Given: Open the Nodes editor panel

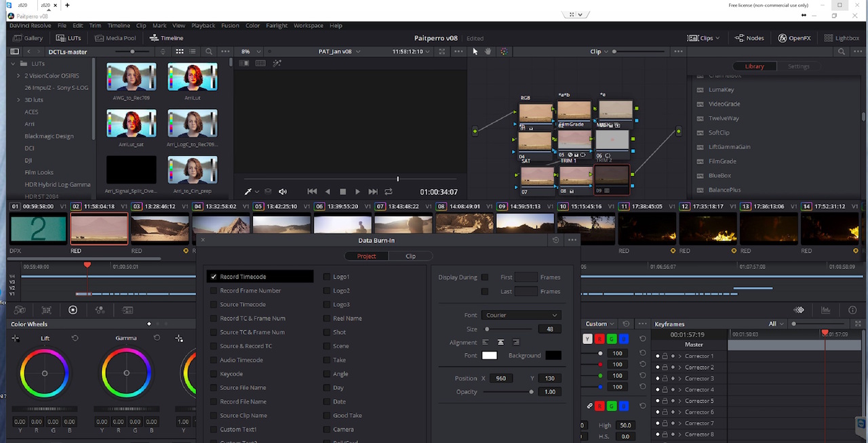Looking at the screenshot, I should (x=749, y=38).
